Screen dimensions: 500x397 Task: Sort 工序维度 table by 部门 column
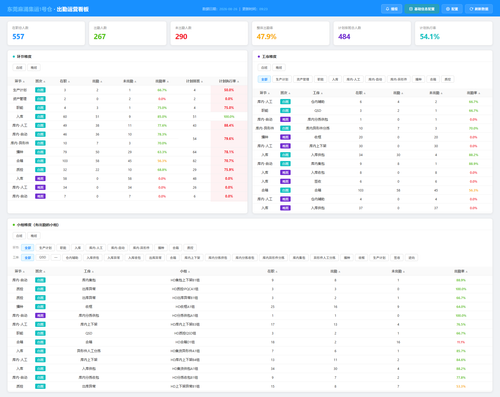[264, 93]
